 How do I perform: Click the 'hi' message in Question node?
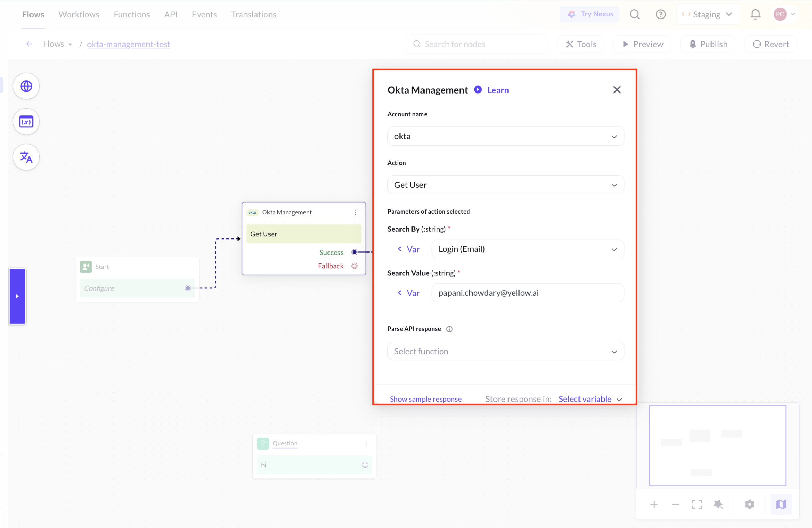tap(314, 465)
